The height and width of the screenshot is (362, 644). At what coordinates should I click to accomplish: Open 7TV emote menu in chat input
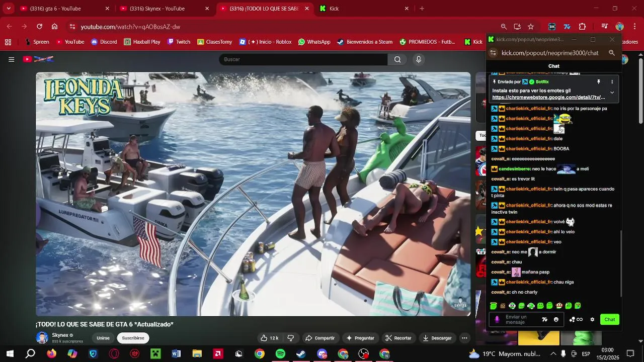tap(544, 319)
